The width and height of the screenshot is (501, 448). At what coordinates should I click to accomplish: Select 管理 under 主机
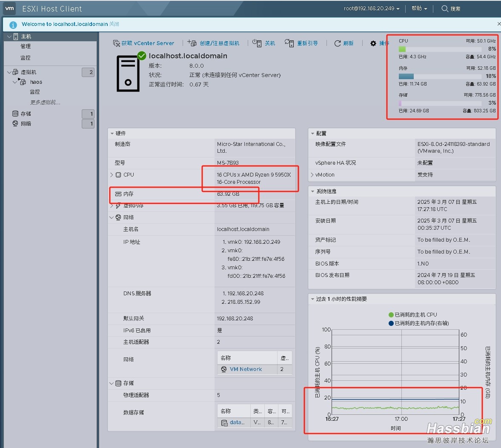(26, 46)
